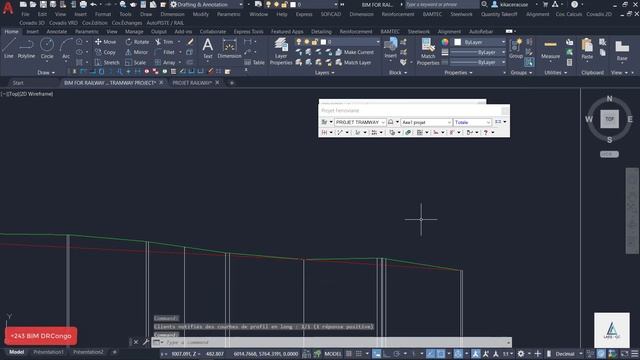Expand the Draw panel

pos(46,72)
